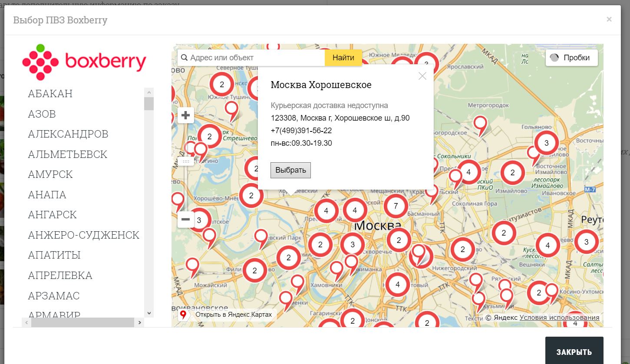Viewport: 630px width, 364px height.
Task: Open cluster marker 7 near Басманный
Action: pos(396,206)
